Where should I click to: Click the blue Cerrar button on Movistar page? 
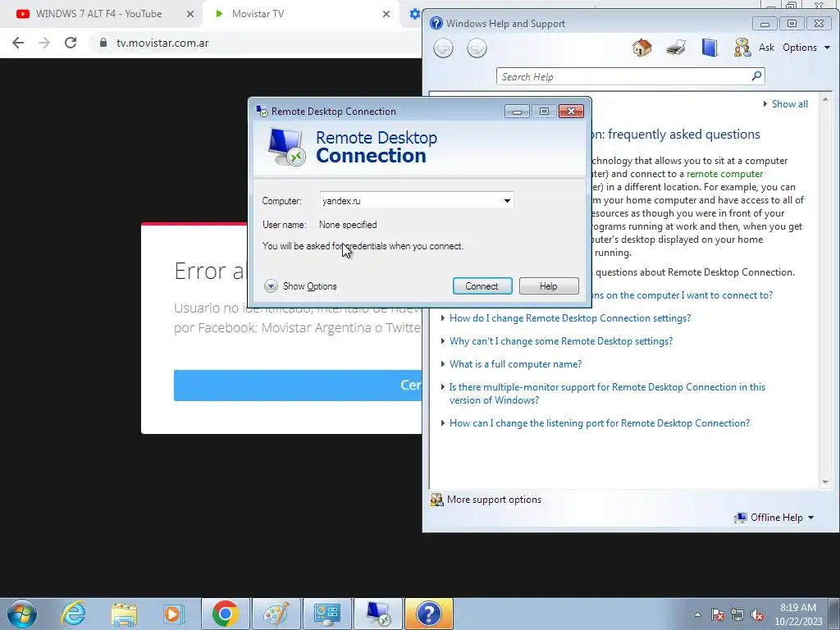(298, 386)
